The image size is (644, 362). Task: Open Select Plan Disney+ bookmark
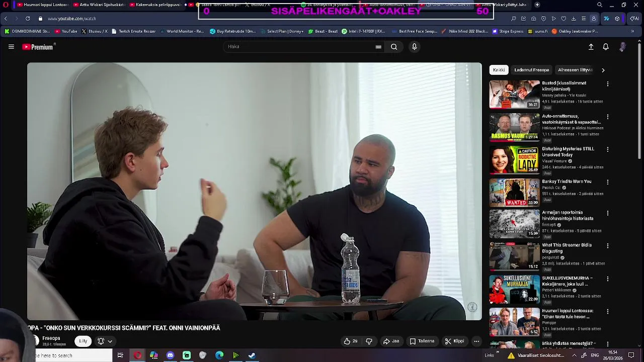281,31
